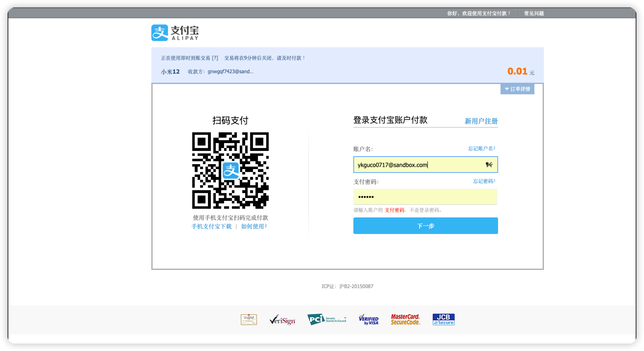Open the 手机支付宝下载 link

tap(212, 226)
